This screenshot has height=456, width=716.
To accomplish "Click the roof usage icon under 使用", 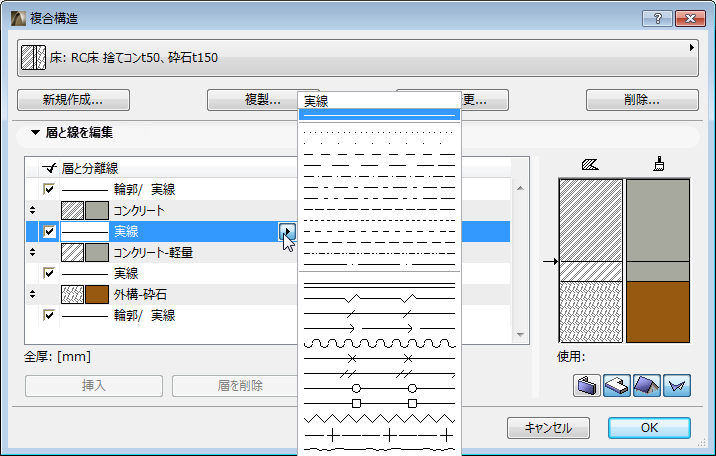I will pos(647,386).
